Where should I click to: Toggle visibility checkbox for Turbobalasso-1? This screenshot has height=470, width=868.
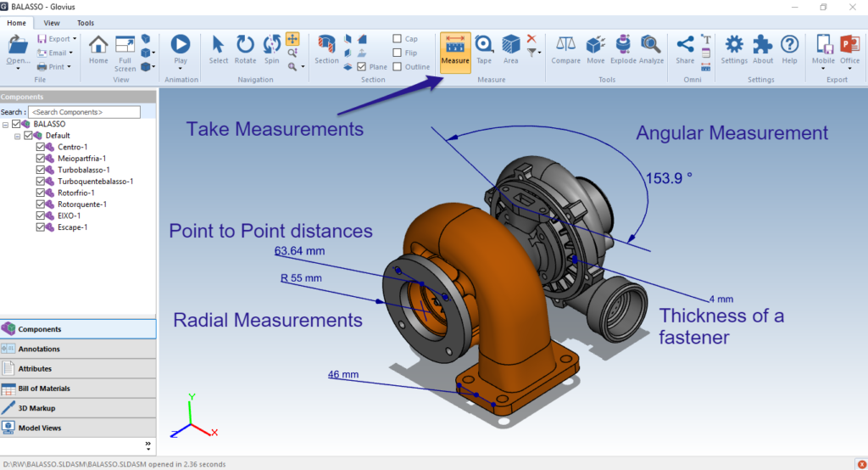pyautogui.click(x=40, y=170)
